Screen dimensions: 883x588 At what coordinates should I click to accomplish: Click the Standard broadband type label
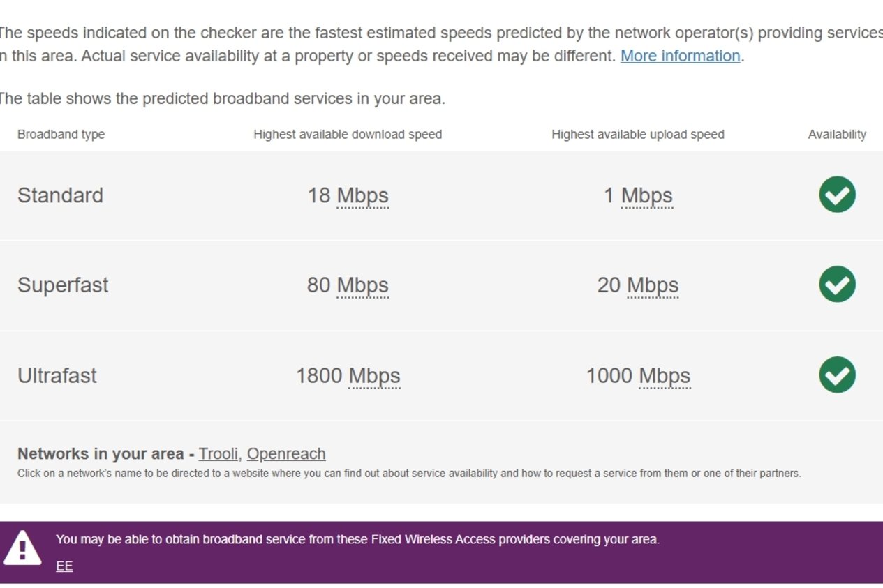pyautogui.click(x=60, y=195)
